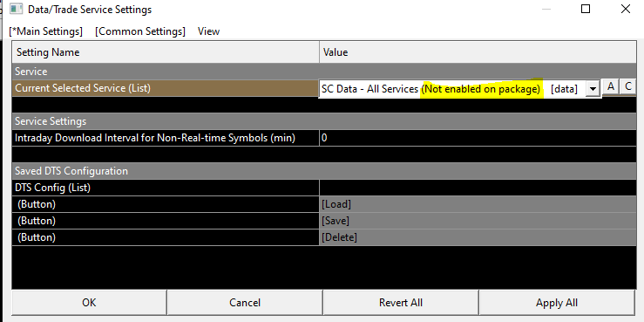The image size is (644, 322).
Task: Click the Revert All button
Action: (401, 303)
